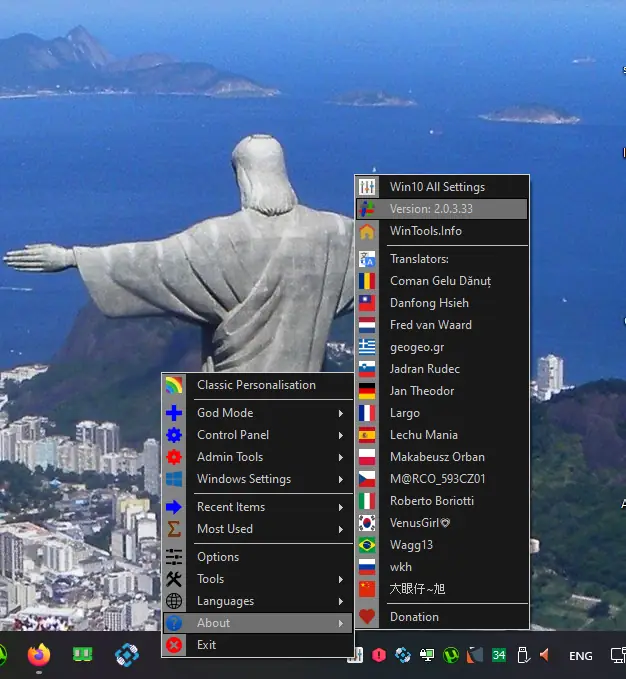Click translator name Roberto Boriotti
626x679 pixels.
coord(432,501)
